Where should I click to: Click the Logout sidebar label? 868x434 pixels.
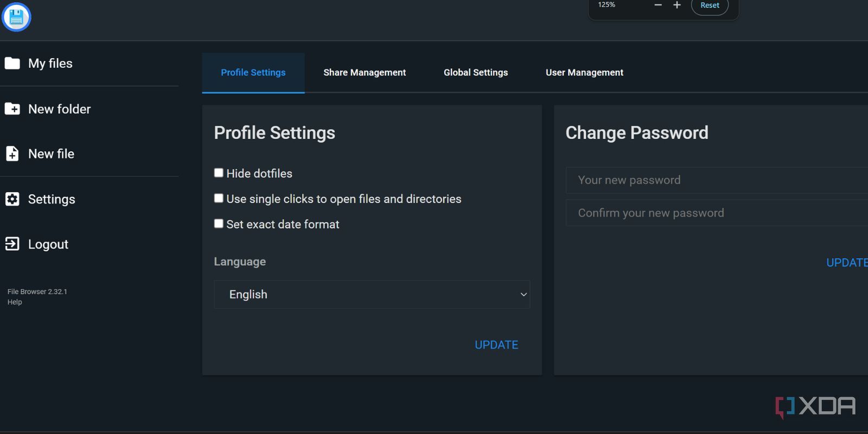tap(48, 245)
